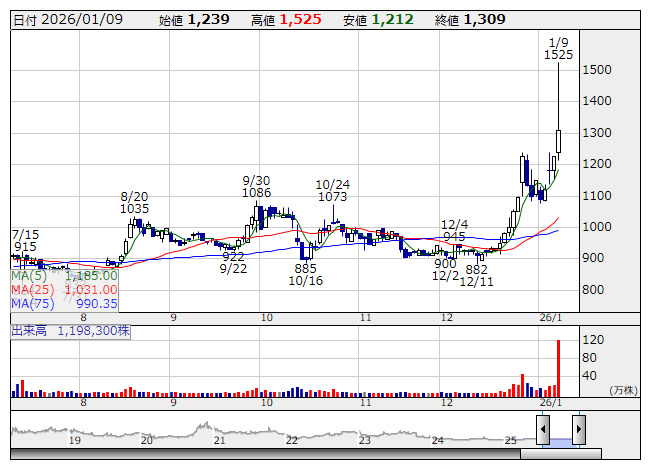Click the 9/30 1086 peak label
653x470 pixels.
tap(257, 186)
